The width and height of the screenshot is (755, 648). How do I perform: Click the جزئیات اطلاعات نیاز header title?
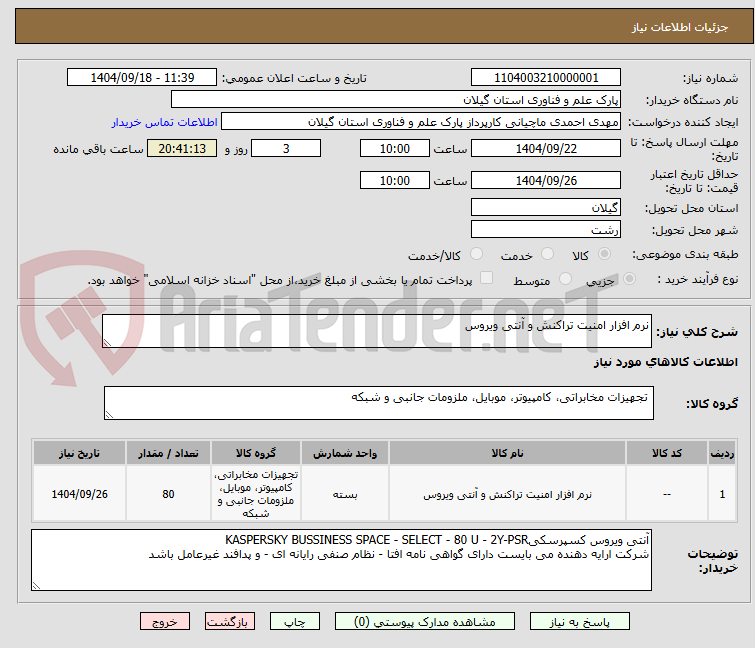(x=680, y=27)
